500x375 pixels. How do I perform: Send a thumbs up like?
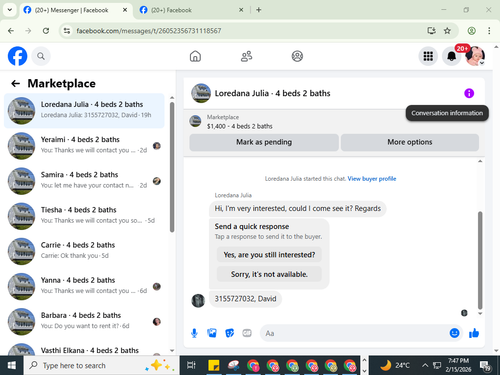tap(474, 333)
